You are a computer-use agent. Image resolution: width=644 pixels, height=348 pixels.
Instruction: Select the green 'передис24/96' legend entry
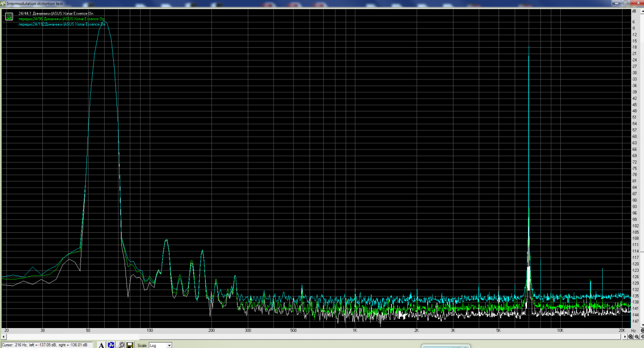(61, 18)
